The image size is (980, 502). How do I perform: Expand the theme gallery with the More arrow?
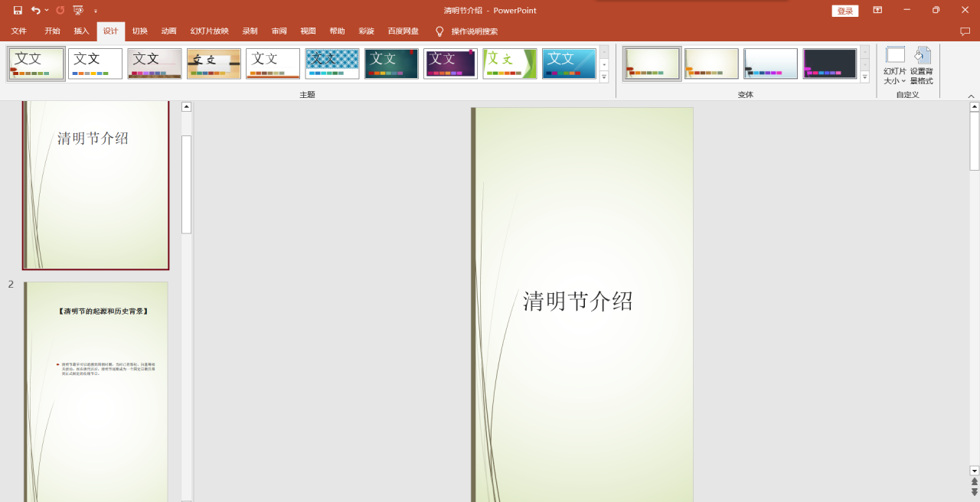[603, 77]
